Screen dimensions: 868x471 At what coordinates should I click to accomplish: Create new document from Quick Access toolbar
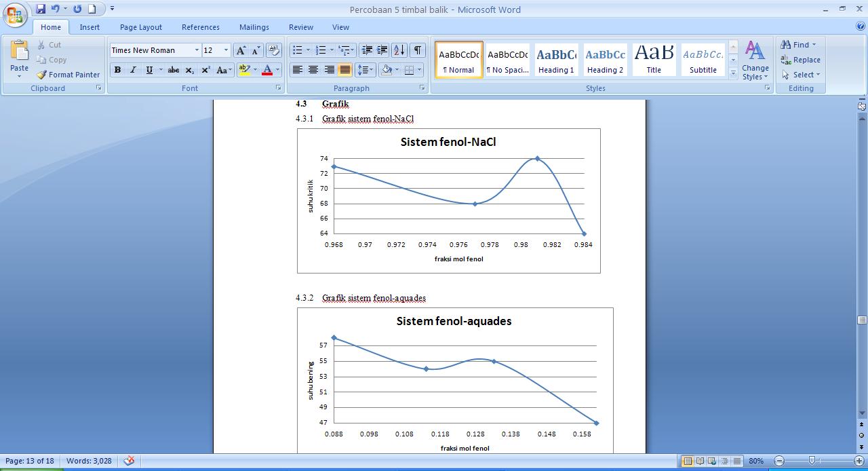click(x=92, y=9)
